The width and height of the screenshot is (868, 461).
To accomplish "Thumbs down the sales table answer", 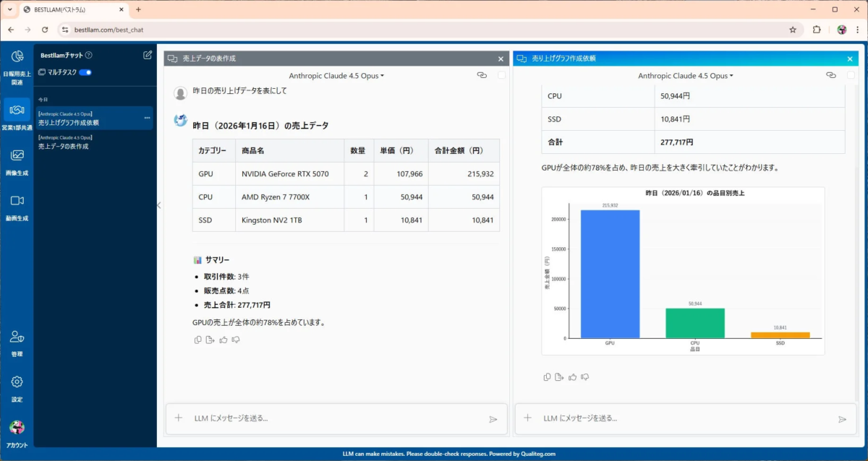I will (235, 340).
